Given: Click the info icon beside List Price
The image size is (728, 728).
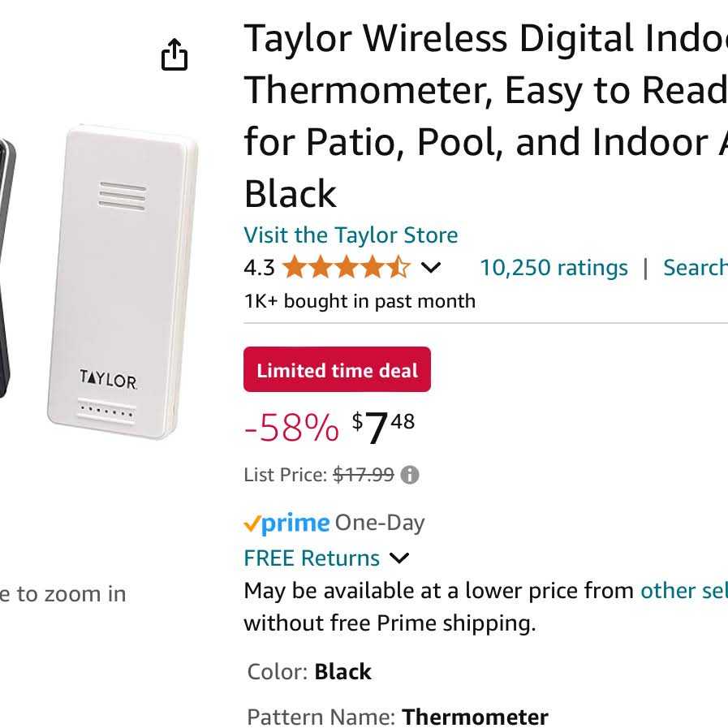Looking at the screenshot, I should (410, 475).
